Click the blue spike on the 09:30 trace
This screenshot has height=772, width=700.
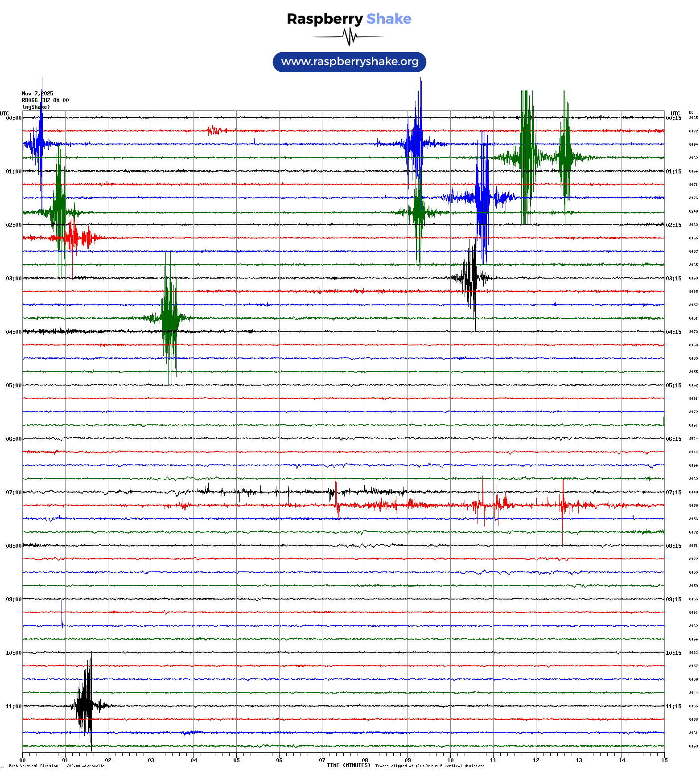click(62, 615)
